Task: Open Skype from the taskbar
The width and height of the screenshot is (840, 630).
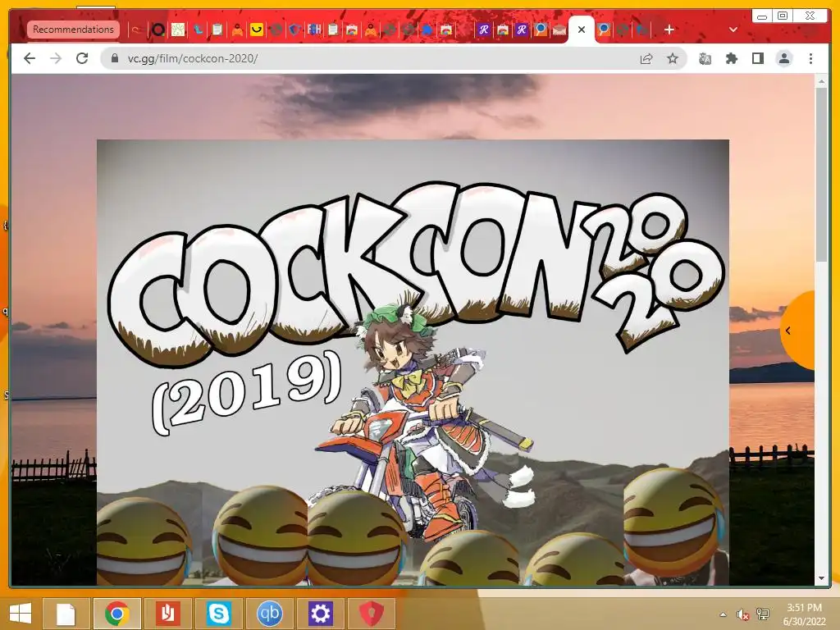Action: [x=218, y=614]
